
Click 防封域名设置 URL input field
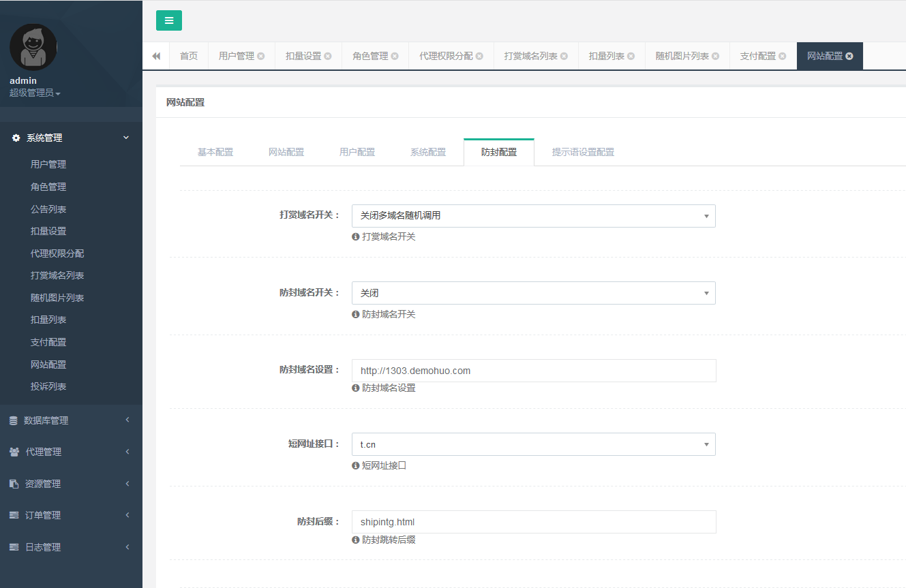coord(534,371)
